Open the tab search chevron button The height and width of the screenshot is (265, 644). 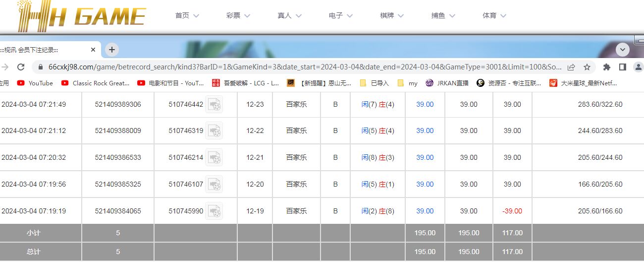point(622,50)
